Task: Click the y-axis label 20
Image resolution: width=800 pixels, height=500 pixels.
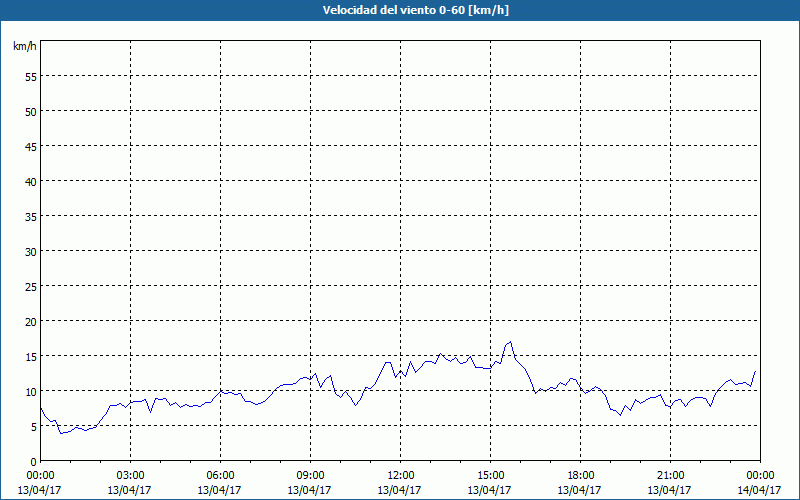Action: tap(31, 322)
